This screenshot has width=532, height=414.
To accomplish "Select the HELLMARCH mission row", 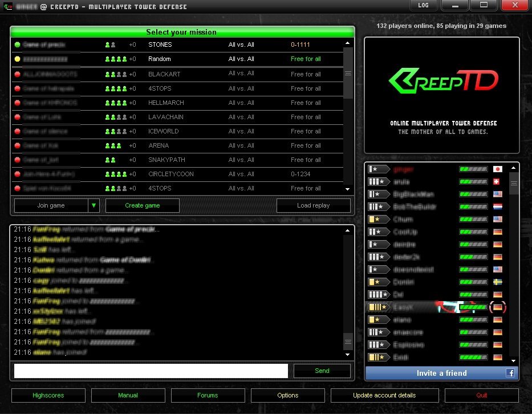I will click(177, 103).
